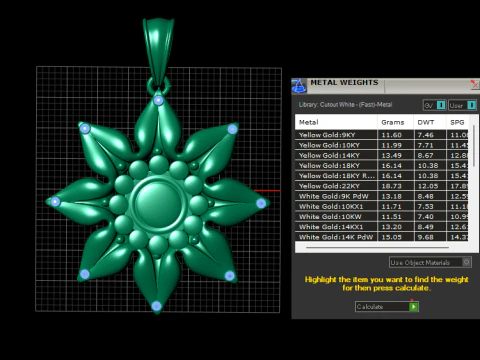
Task: Sort by the Grams column header
Action: (x=395, y=122)
